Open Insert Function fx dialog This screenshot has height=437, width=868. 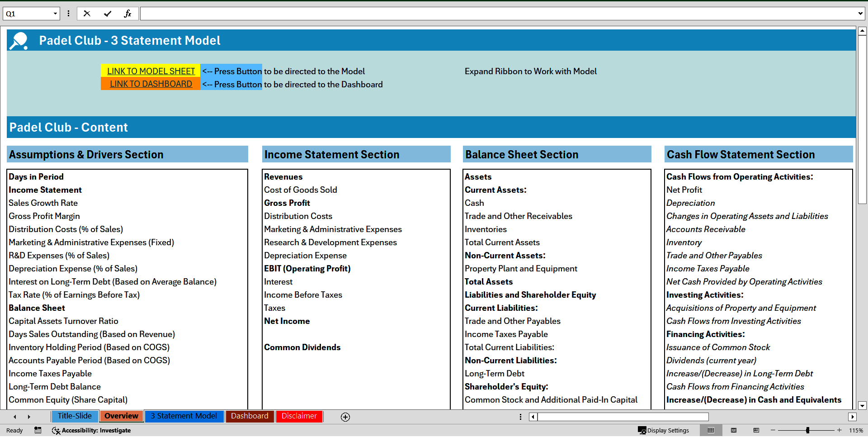click(127, 14)
